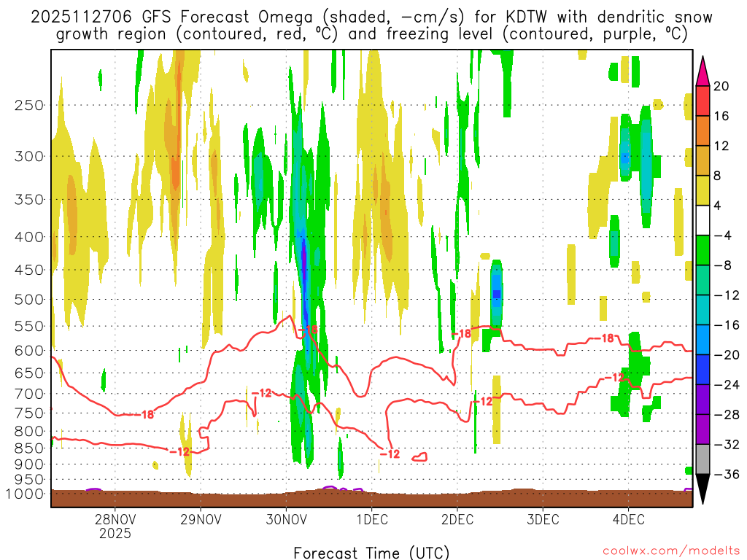This screenshot has height=560, width=747.
Task: Click the bright green -4 to -8 swatch
Action: coord(703,250)
